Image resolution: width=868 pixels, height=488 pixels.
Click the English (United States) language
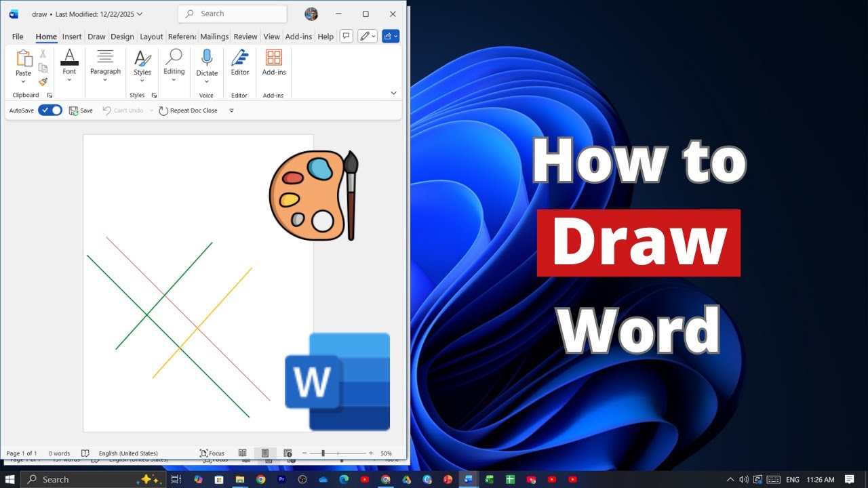(128, 453)
